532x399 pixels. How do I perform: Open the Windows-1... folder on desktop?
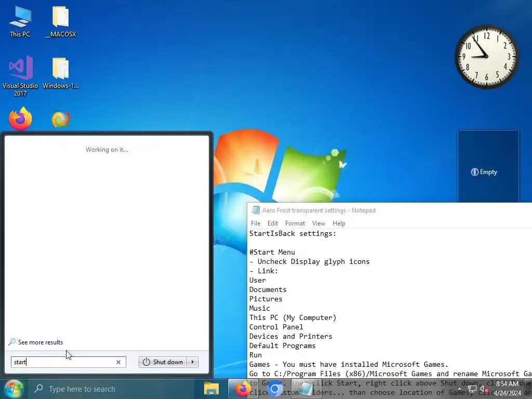60,73
